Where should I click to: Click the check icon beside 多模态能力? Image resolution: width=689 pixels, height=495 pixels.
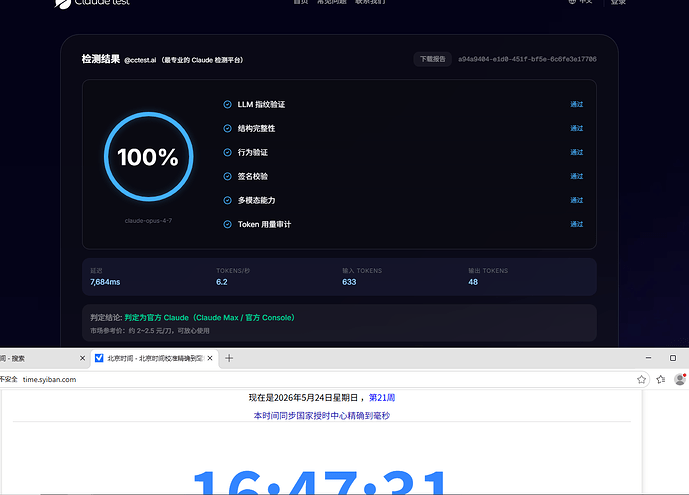coord(227,200)
